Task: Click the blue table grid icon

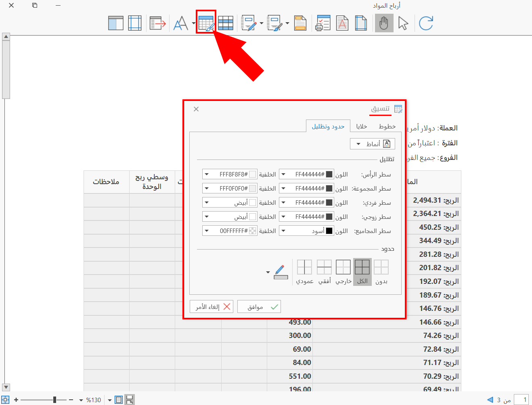Action: pyautogui.click(x=226, y=23)
